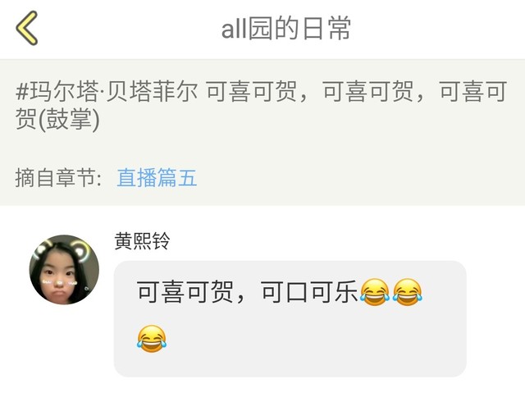Tap the first 可喜可贺 in the quoted excerpt
The image size is (525, 420).
tap(252, 91)
